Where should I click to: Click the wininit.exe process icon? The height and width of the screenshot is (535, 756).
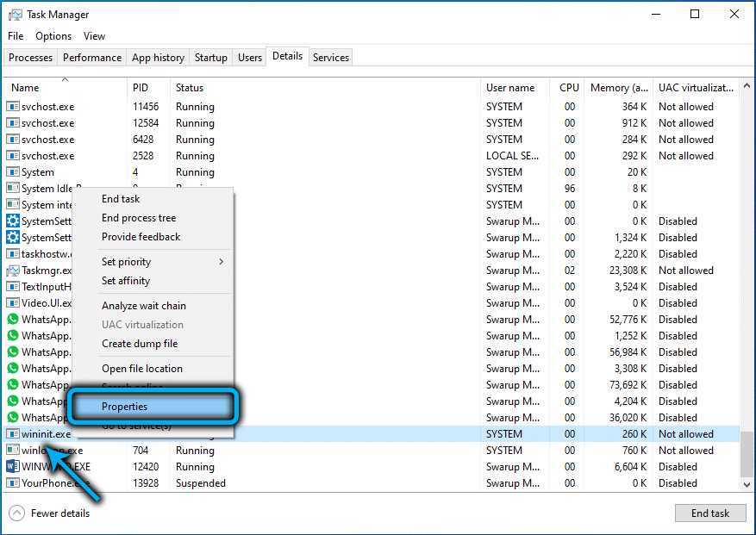pyautogui.click(x=13, y=434)
